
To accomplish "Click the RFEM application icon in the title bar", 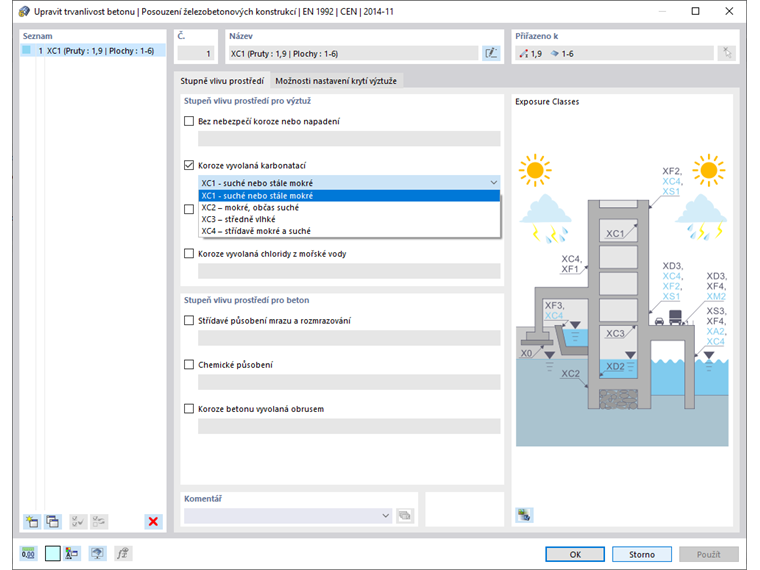I will pos(24,11).
